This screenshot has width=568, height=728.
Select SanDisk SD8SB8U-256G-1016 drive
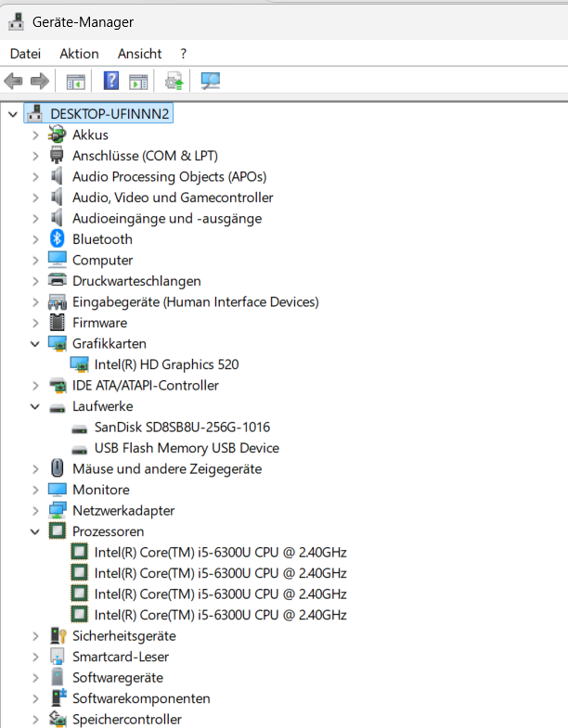click(182, 428)
